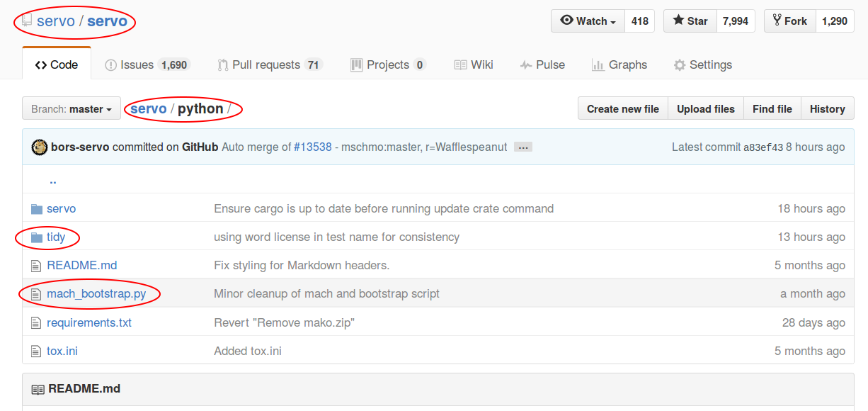Open the bold servo repository name link
The width and height of the screenshot is (868, 411).
[108, 21]
